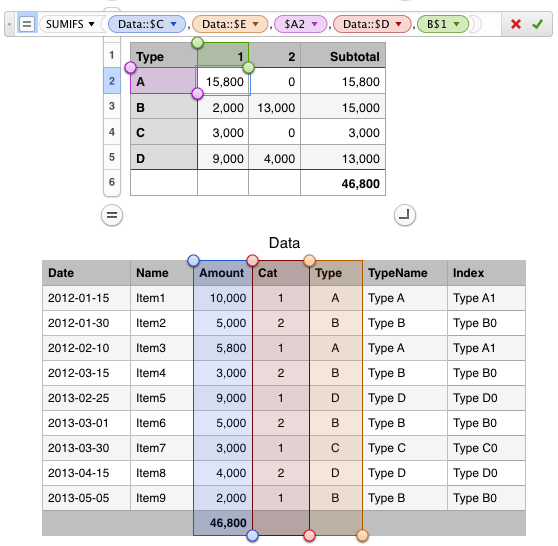Select the 10,000 amount cell

(x=223, y=298)
